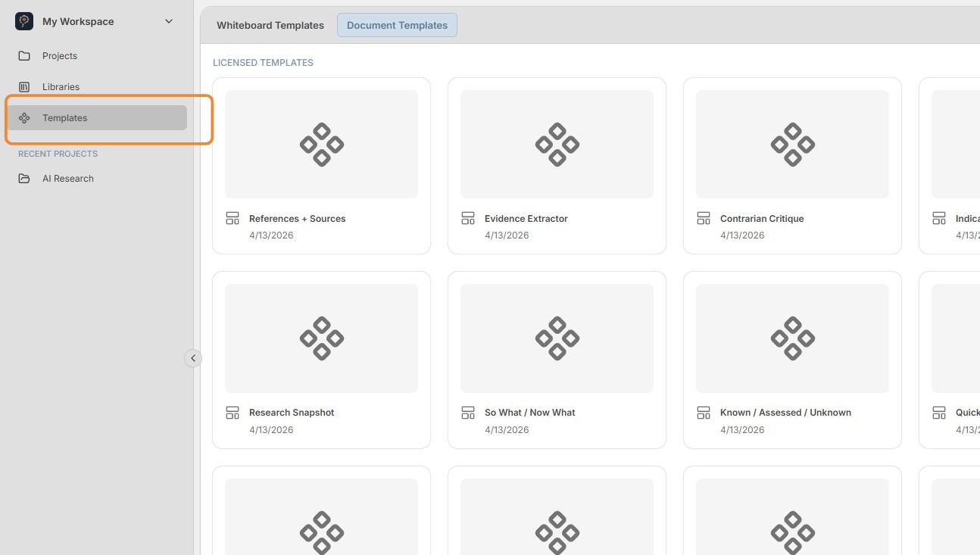Click the layout icon beside Evidence Extractor
The image size is (980, 555).
[x=468, y=218]
